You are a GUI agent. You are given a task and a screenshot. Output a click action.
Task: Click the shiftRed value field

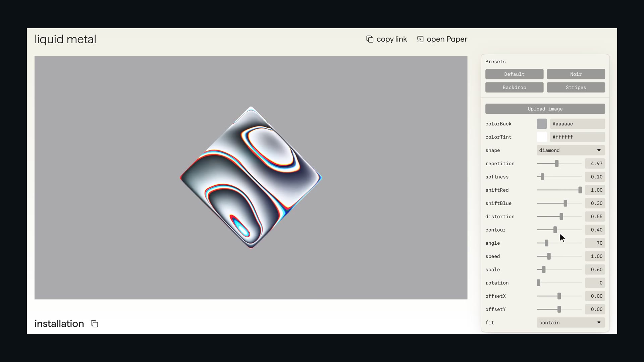[x=595, y=190]
